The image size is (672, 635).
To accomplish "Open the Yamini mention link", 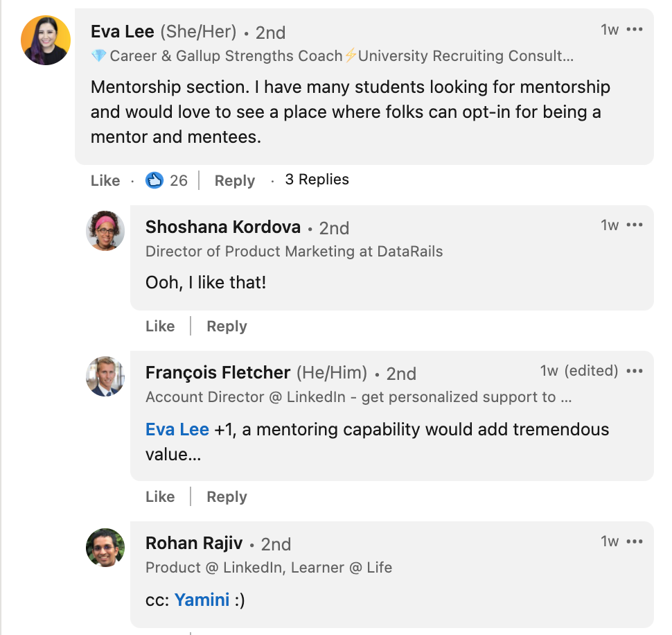I will click(x=202, y=600).
